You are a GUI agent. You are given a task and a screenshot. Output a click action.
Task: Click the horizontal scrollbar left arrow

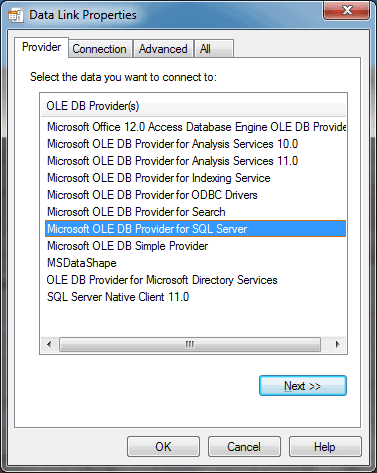point(49,344)
